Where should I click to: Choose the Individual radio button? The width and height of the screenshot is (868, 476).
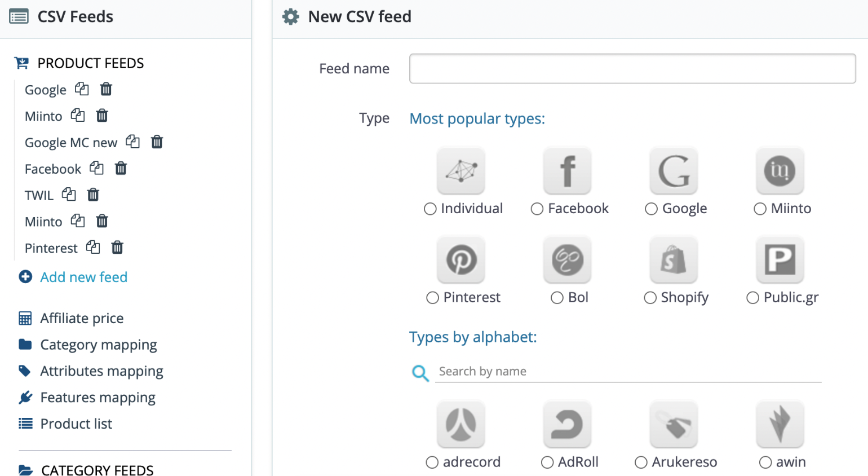430,209
